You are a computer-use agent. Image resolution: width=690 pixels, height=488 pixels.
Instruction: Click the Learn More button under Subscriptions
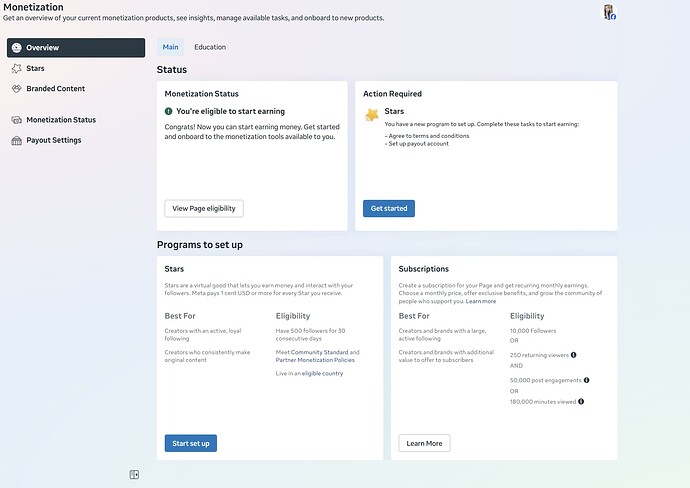tap(424, 443)
